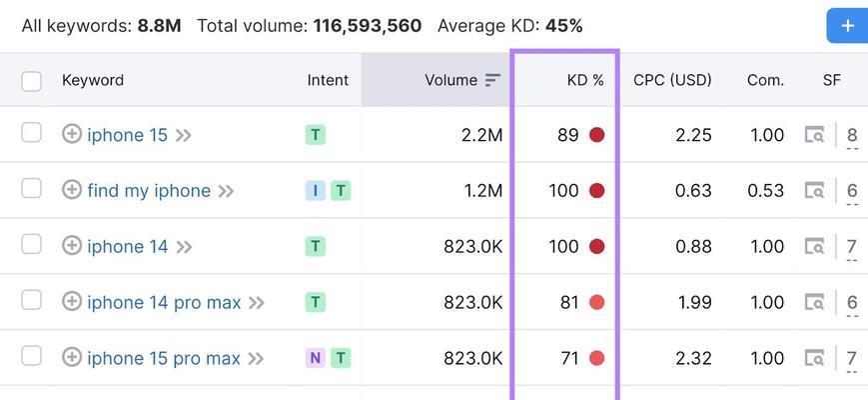This screenshot has height=400, width=868.
Task: Check the box for iphone 14 row
Action: coord(32,244)
